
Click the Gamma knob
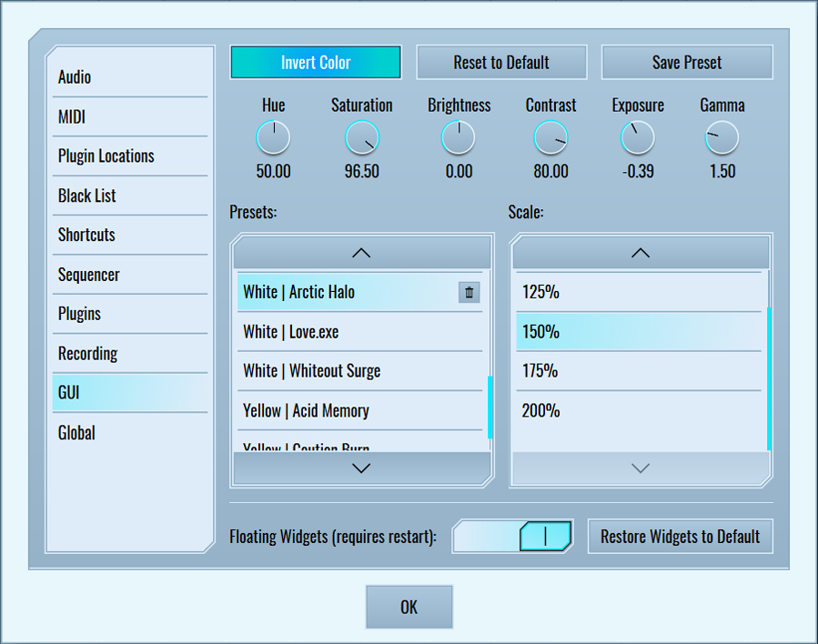(722, 137)
